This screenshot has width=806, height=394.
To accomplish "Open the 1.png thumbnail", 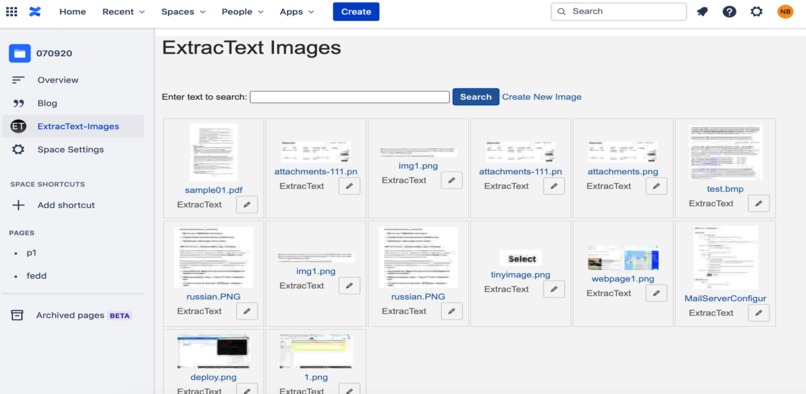I will [x=316, y=352].
